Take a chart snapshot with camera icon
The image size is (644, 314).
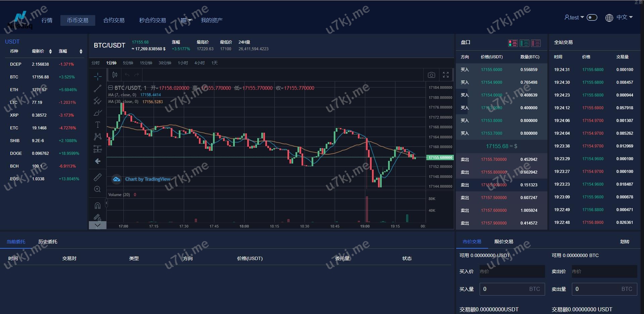click(431, 75)
